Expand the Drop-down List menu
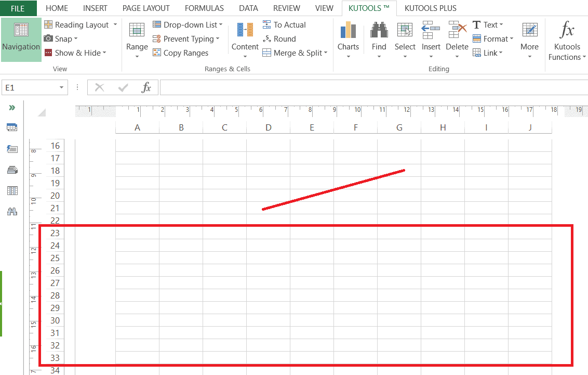 point(188,24)
